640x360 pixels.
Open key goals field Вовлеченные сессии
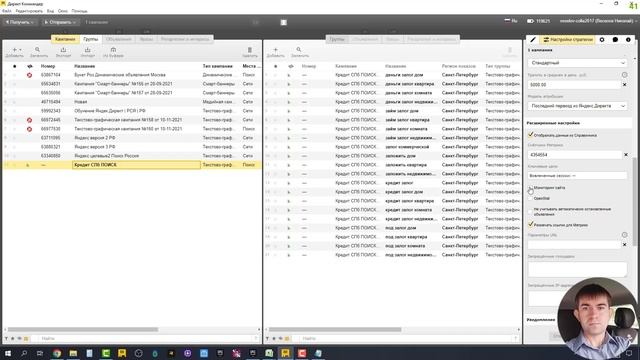[578, 176]
